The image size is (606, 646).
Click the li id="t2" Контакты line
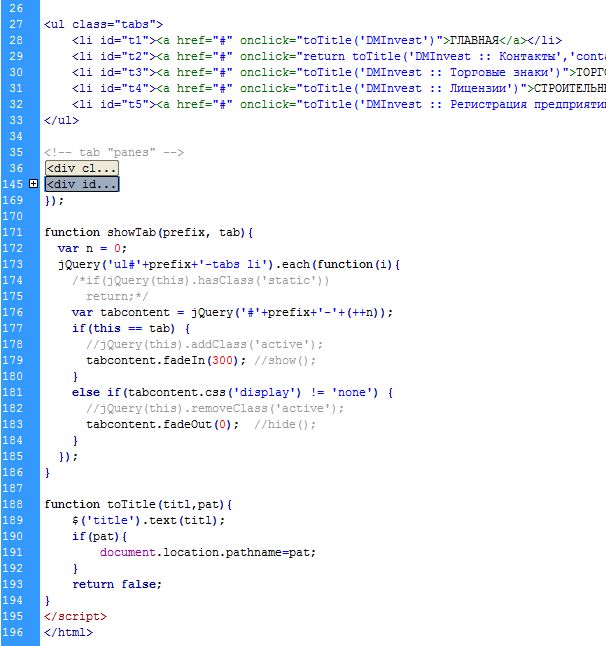coord(339,56)
